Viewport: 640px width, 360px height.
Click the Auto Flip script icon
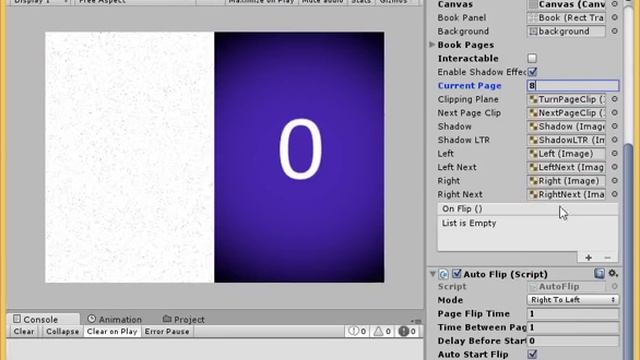[x=444, y=274]
